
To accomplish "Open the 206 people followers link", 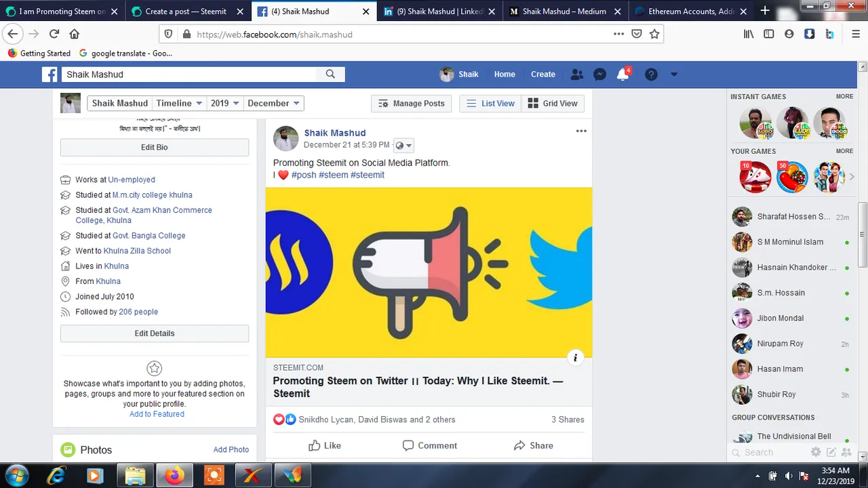I will point(138,312).
